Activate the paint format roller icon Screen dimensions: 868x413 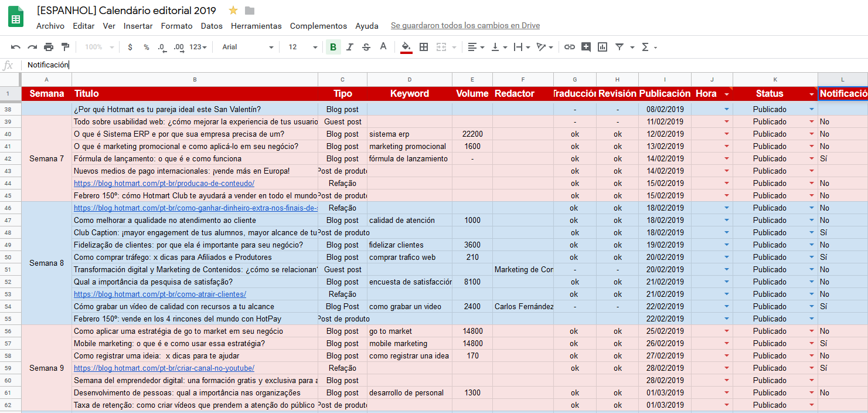click(65, 47)
